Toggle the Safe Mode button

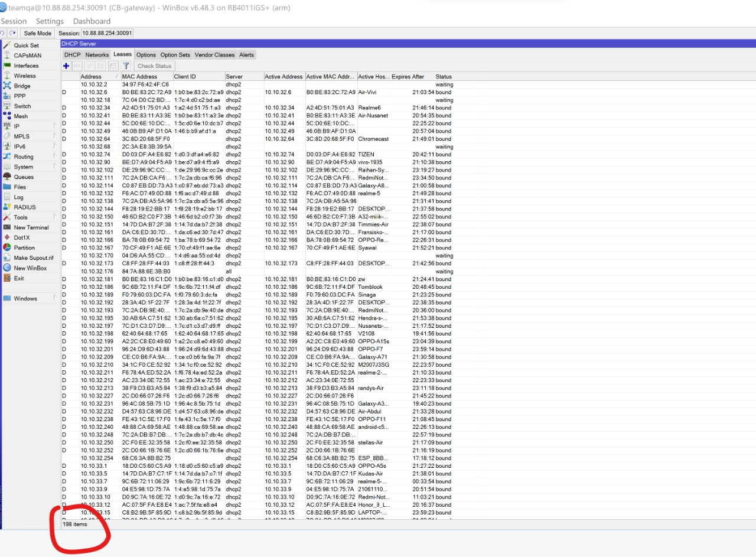(38, 33)
